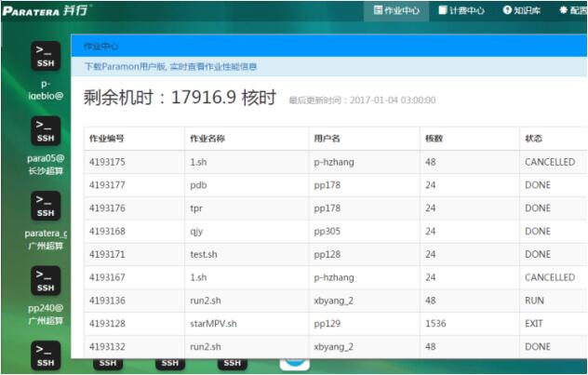Click job number 4193175 in table
The width and height of the screenshot is (588, 375).
pyautogui.click(x=109, y=162)
